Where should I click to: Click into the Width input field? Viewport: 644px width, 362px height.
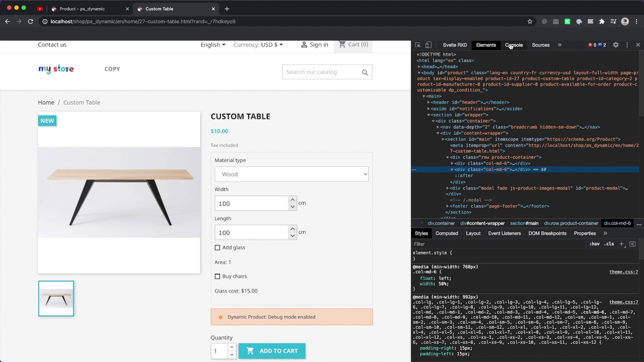(252, 203)
